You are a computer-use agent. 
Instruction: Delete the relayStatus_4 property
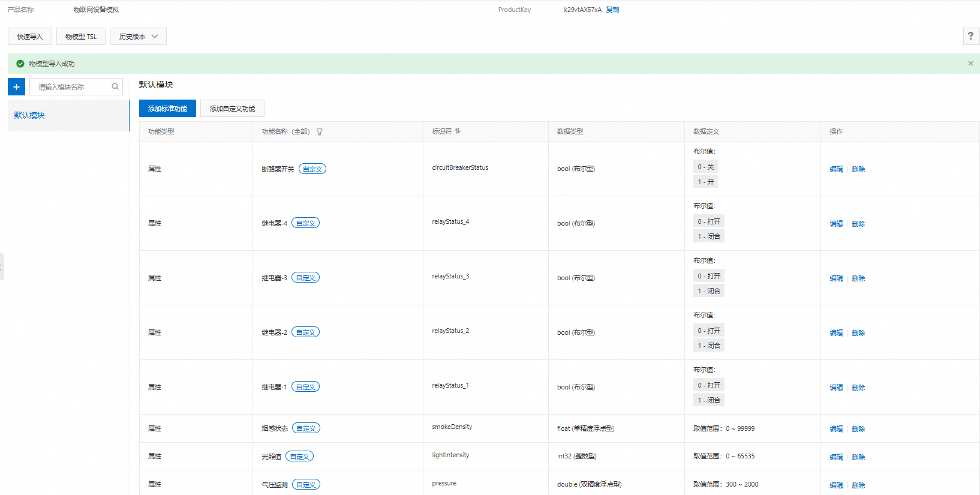coord(858,224)
